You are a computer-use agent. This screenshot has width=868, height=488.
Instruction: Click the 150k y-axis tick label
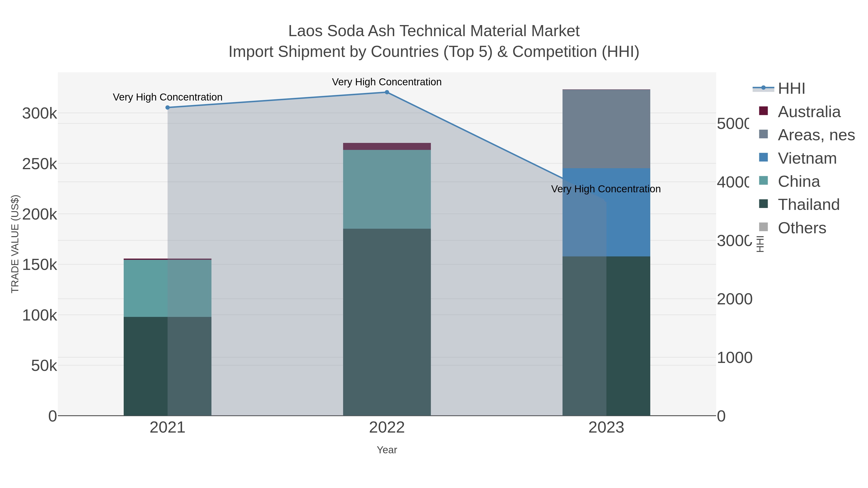coord(40,265)
